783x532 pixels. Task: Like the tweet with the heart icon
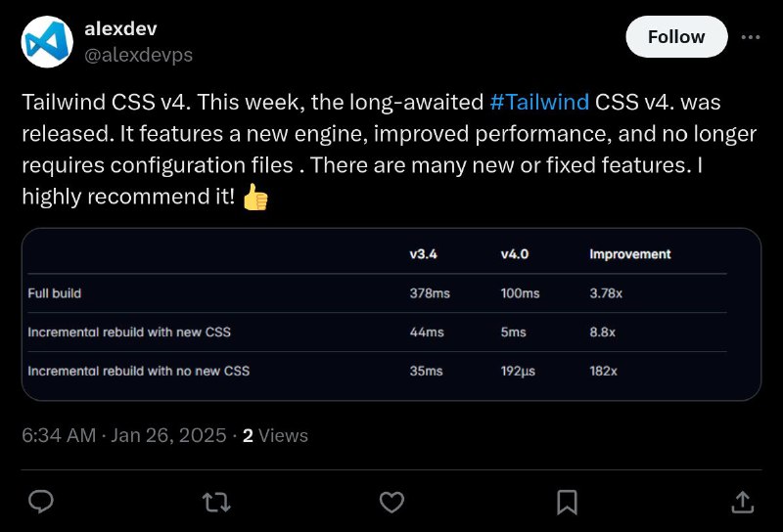[x=392, y=503]
